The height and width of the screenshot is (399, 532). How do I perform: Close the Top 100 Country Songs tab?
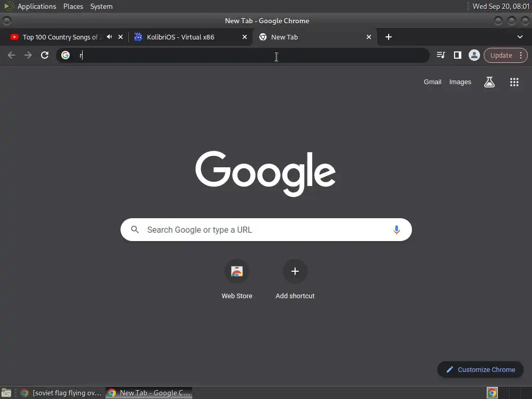[121, 37]
